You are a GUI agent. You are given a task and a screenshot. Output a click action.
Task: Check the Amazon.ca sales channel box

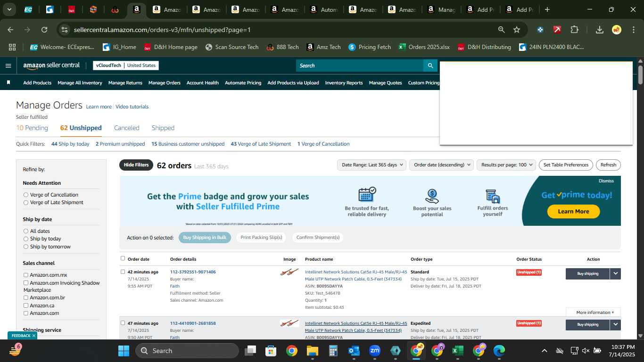26,305
